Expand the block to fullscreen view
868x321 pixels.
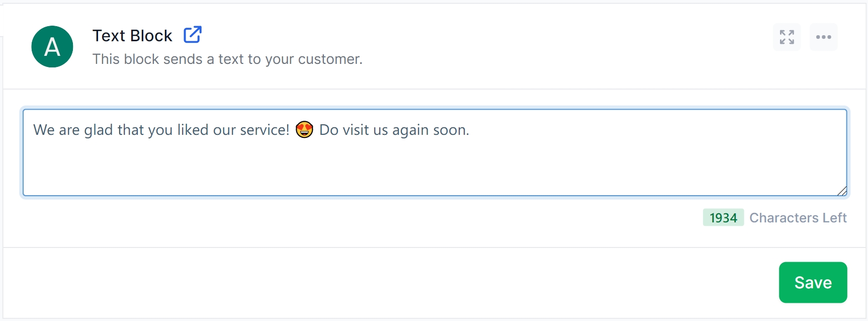tap(787, 37)
